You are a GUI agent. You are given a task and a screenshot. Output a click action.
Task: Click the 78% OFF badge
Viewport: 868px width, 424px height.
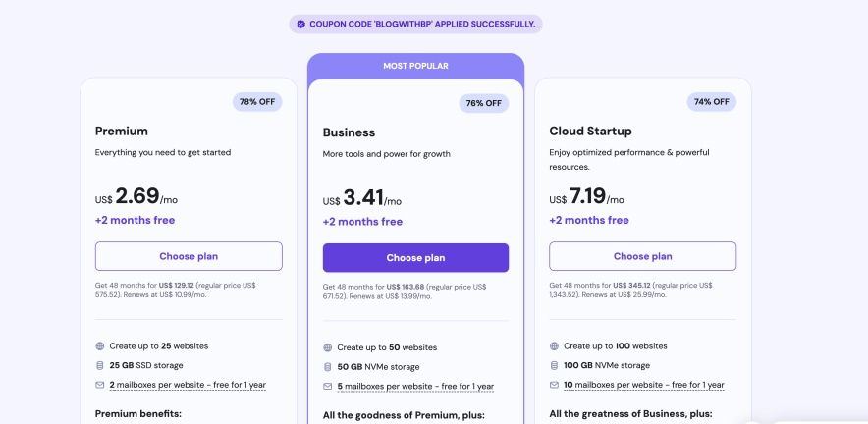coord(257,101)
